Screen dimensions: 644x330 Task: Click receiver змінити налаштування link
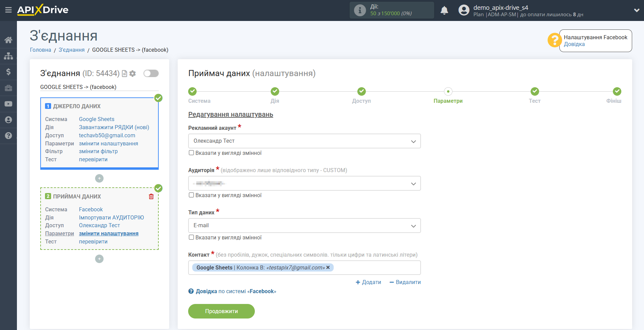coord(109,233)
